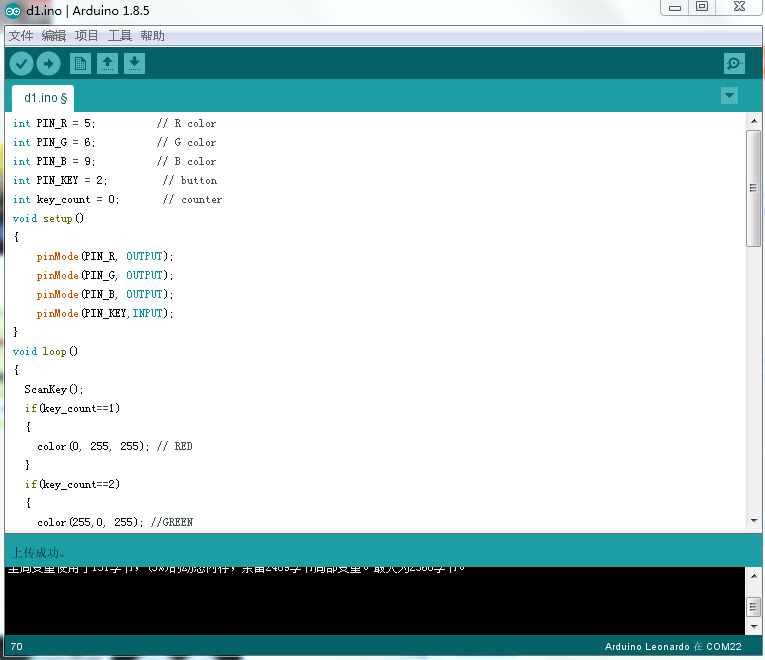This screenshot has height=660, width=765.
Task: Open the 帮助 menu
Action: [152, 36]
